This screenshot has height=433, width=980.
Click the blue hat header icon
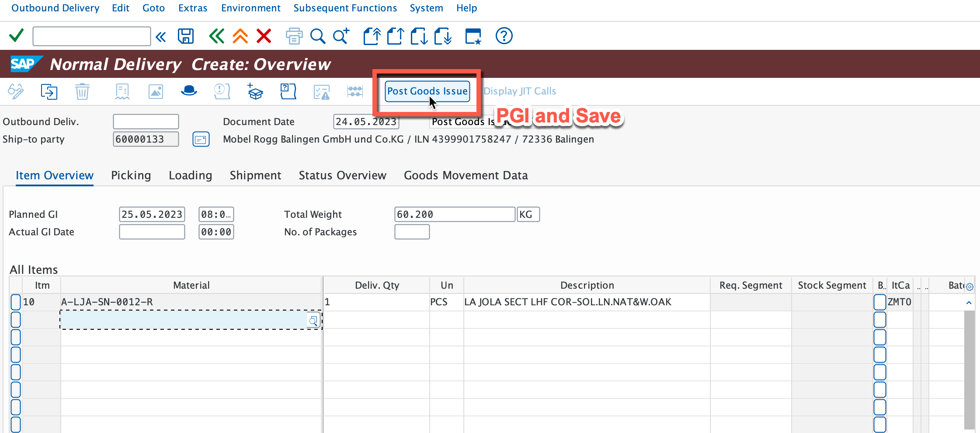[x=189, y=91]
